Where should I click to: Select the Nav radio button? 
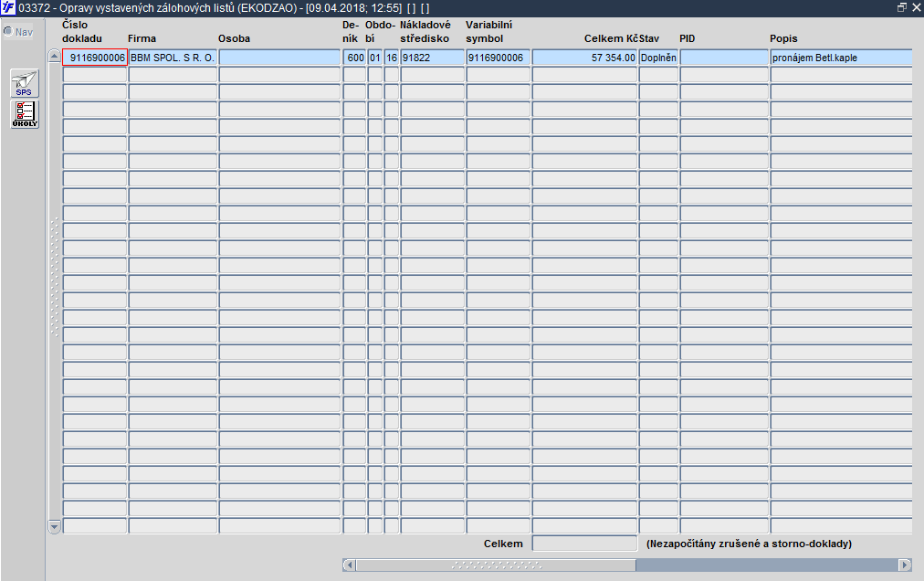click(8, 31)
